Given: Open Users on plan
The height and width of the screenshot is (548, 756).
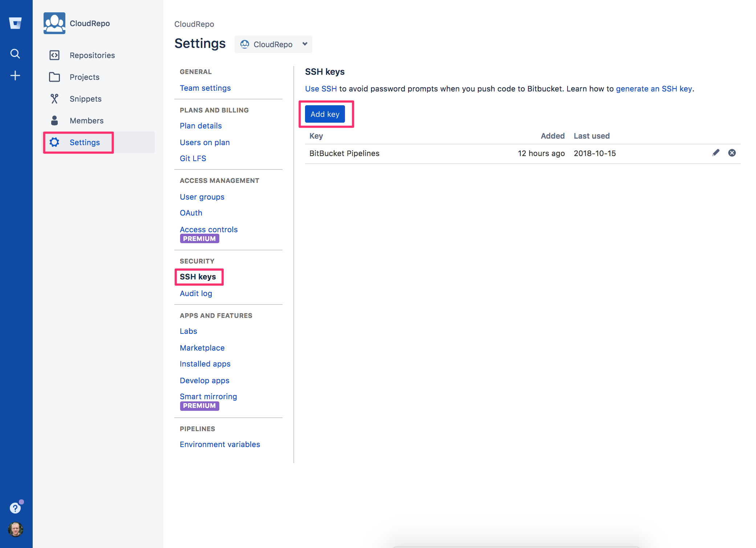Looking at the screenshot, I should coord(205,142).
